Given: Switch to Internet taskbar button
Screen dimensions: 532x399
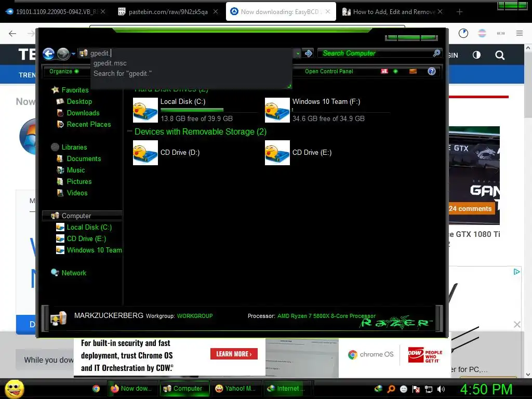Looking at the screenshot, I should (288, 389).
